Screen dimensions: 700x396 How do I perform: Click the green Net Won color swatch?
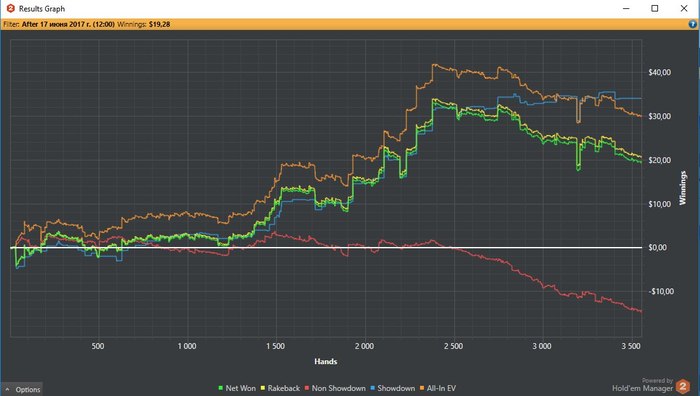221,388
